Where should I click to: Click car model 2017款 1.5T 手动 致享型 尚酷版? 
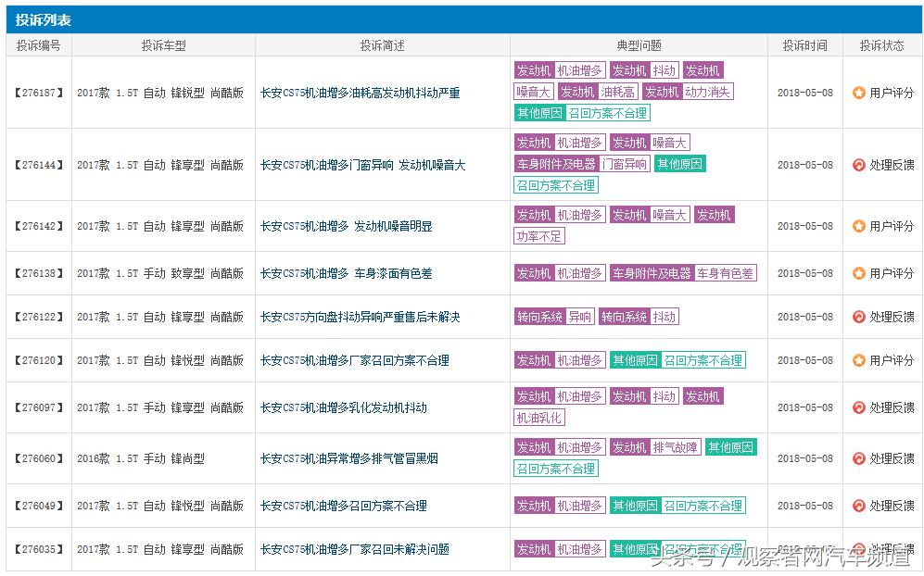[160, 273]
